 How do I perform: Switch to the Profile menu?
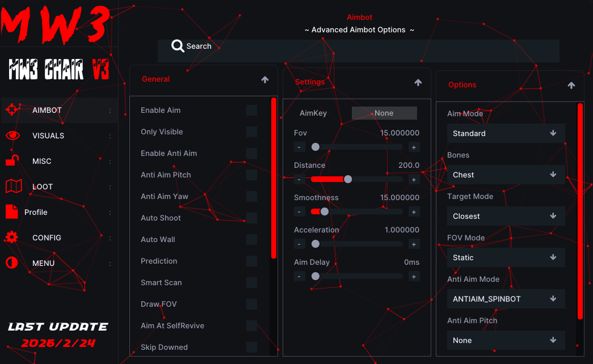coord(59,212)
